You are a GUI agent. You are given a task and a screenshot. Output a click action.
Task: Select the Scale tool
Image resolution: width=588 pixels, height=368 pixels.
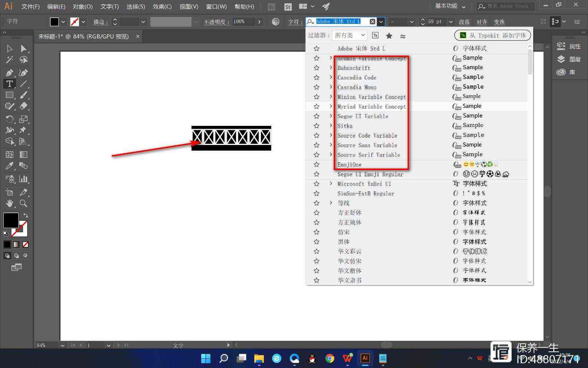pos(24,119)
